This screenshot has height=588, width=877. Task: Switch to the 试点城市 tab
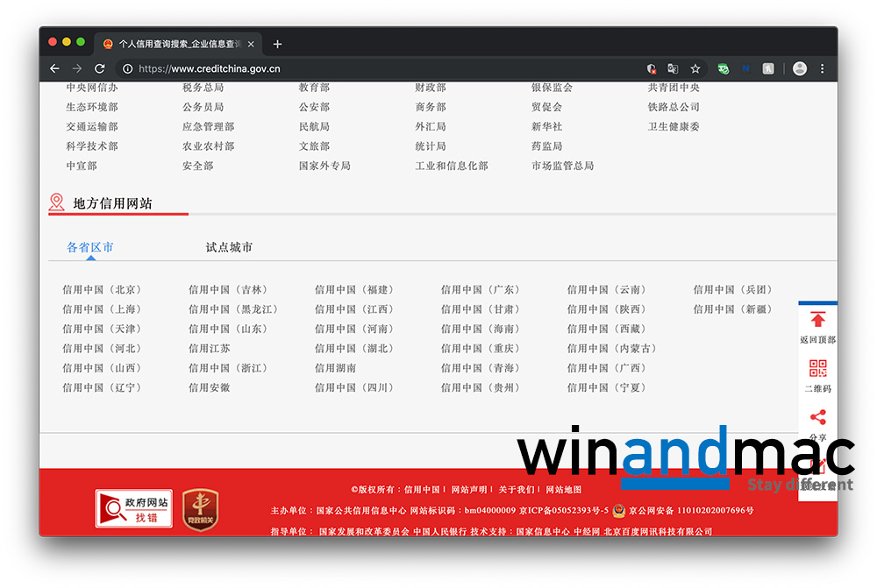click(x=229, y=248)
